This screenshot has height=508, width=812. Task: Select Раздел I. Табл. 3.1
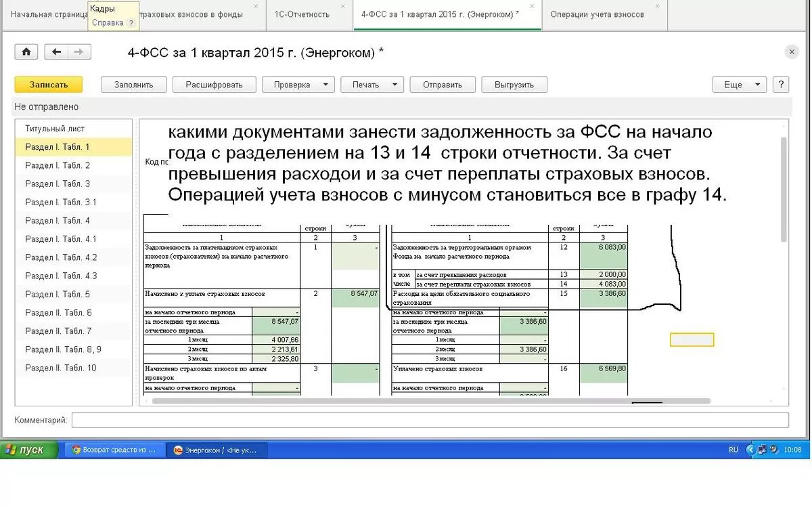[x=73, y=202]
